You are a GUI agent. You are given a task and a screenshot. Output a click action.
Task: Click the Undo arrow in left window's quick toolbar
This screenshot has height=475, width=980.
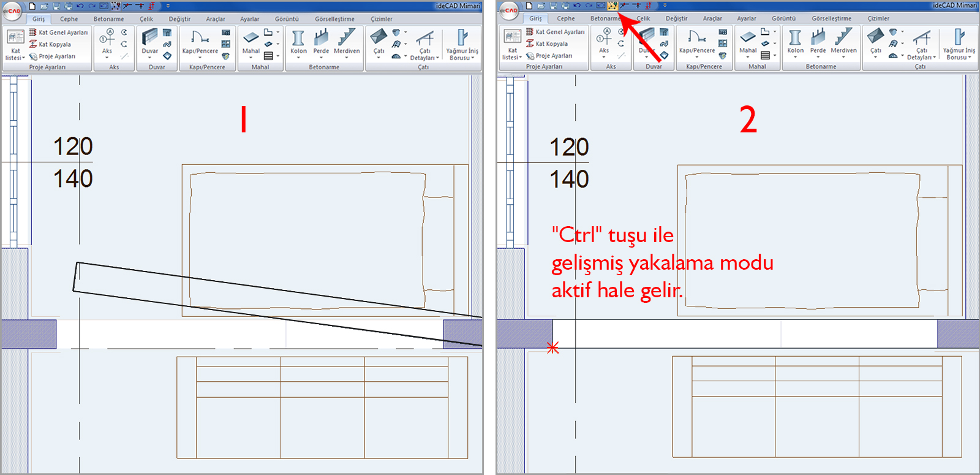[80, 6]
